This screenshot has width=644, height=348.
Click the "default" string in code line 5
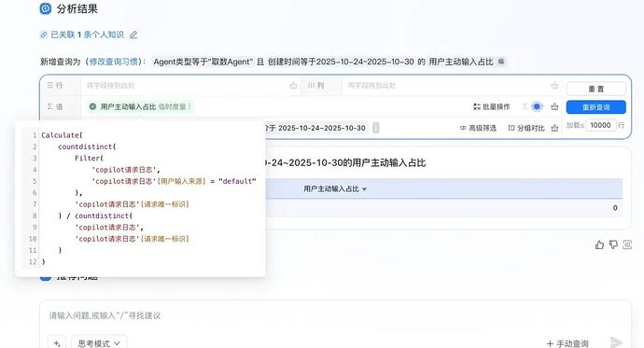click(x=237, y=181)
